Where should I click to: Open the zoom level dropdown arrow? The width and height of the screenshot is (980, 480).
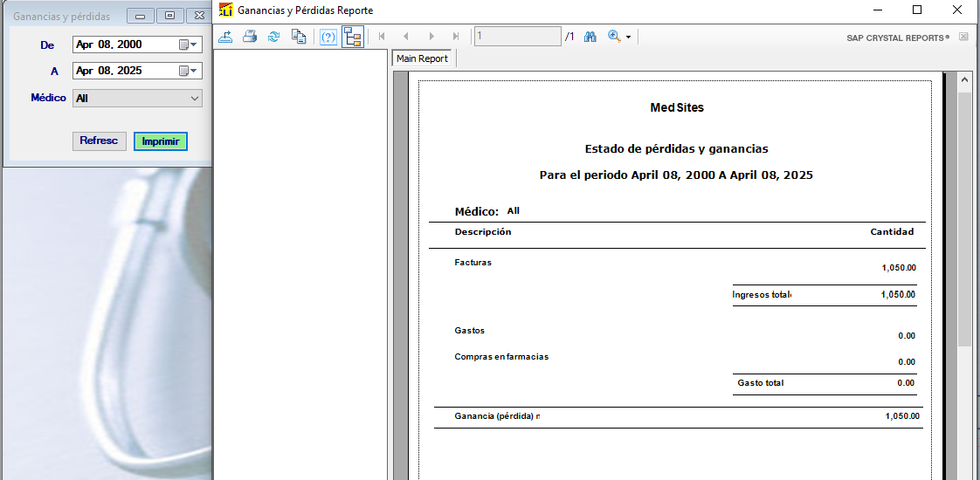[628, 38]
